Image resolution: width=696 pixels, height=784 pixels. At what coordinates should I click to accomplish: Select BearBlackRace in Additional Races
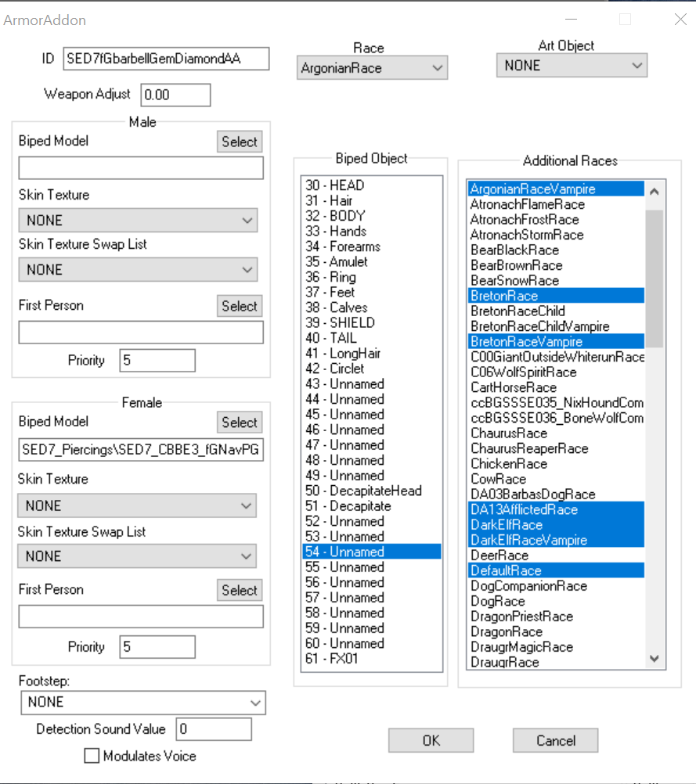pyautogui.click(x=556, y=250)
